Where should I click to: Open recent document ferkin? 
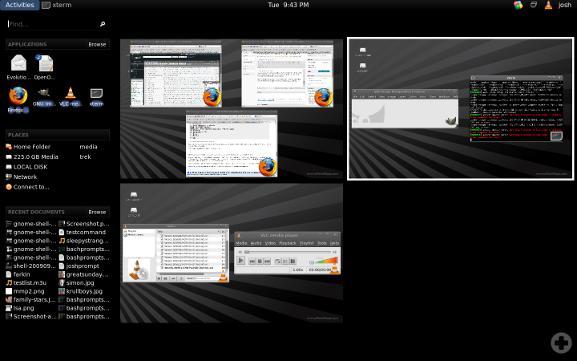18,275
